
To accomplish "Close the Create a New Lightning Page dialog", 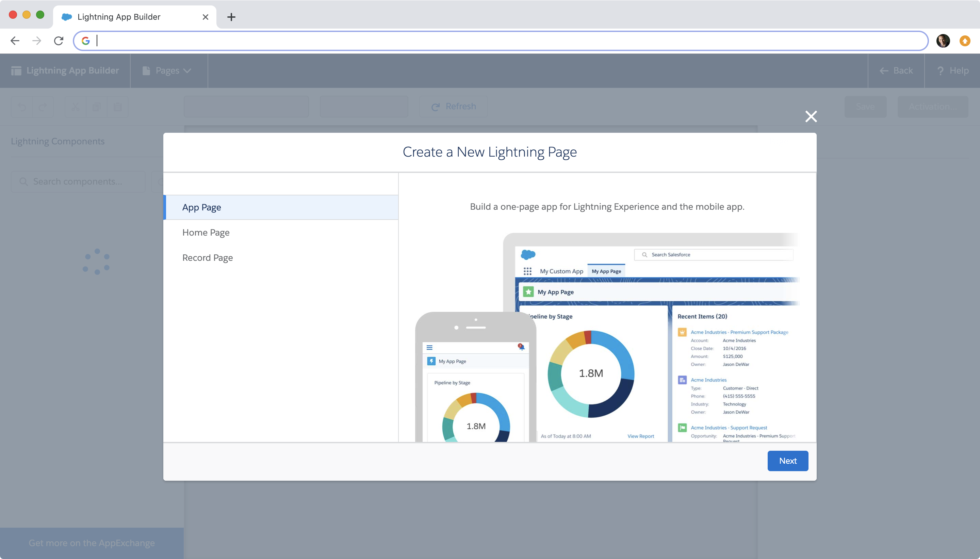I will tap(811, 116).
